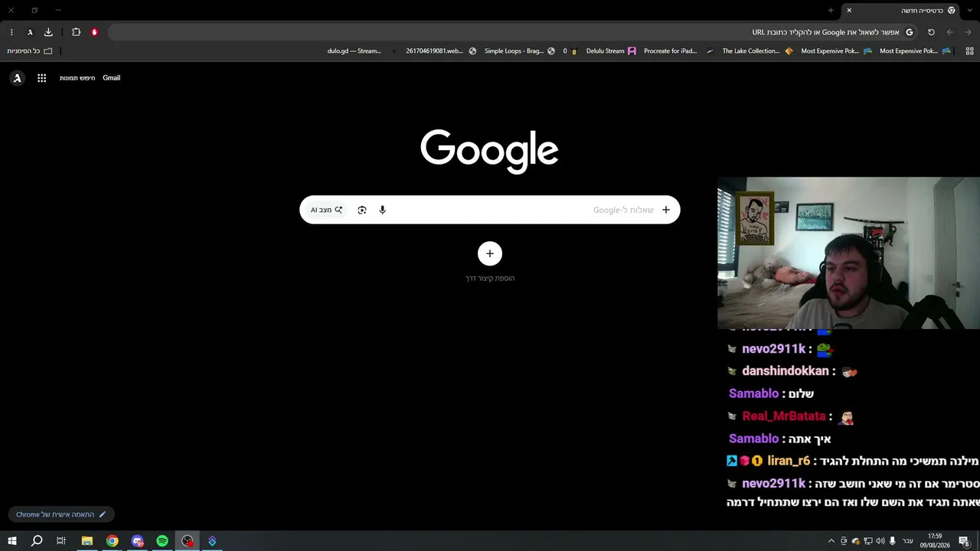
Task: Expand the tab search dropdown chevron
Action: (x=971, y=10)
